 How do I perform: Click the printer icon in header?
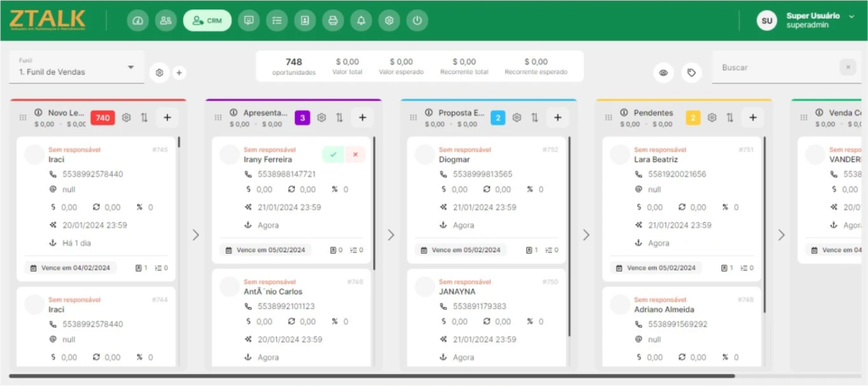333,20
